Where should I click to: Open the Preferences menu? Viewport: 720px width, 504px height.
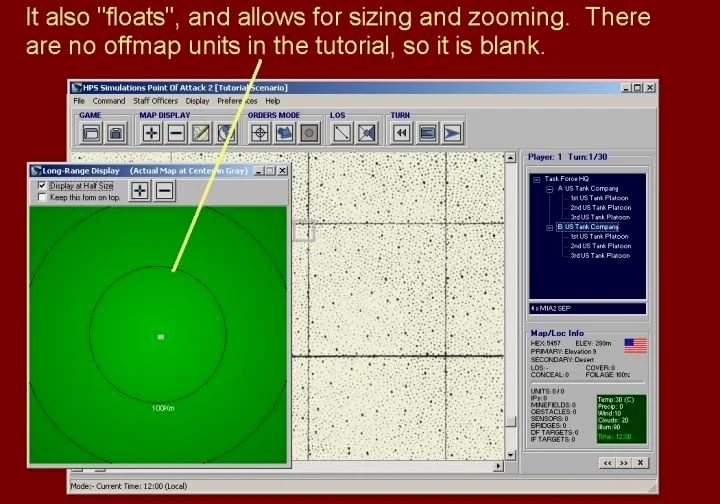pyautogui.click(x=237, y=101)
